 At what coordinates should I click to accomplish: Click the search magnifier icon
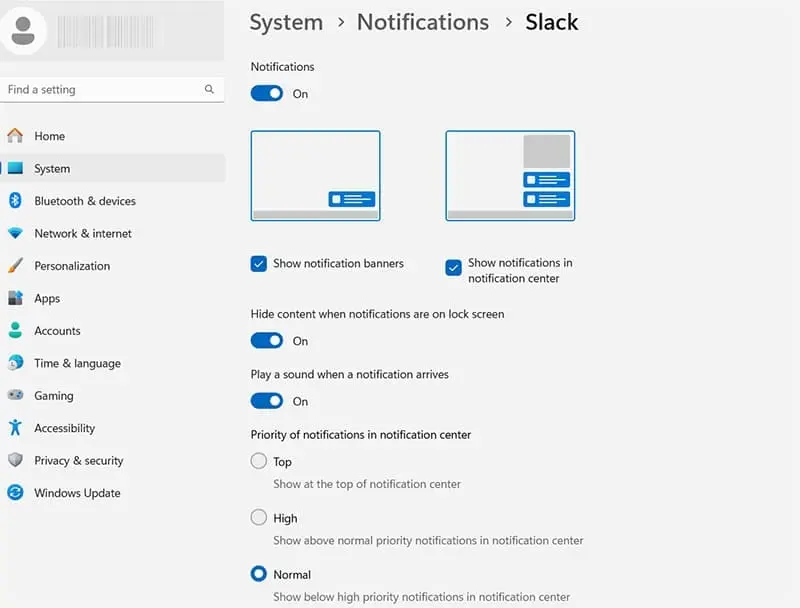(x=209, y=89)
